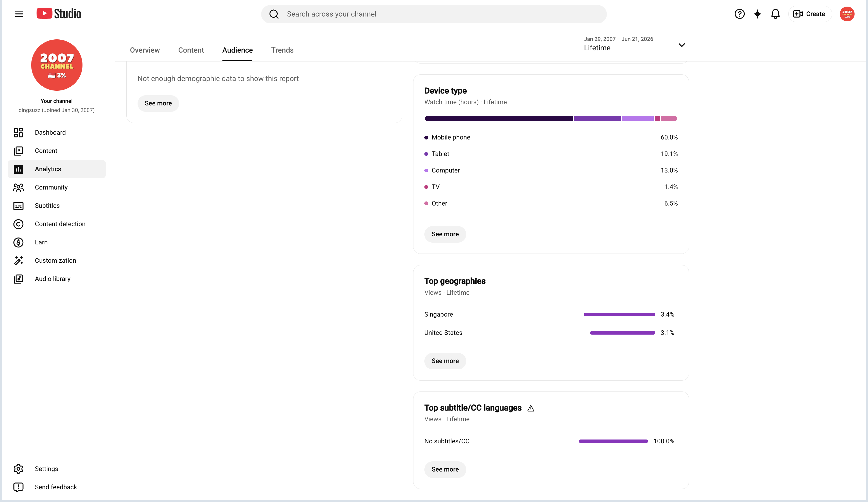The height and width of the screenshot is (502, 868).
Task: Click the warning triangle beside subtitle languages
Action: (x=531, y=408)
